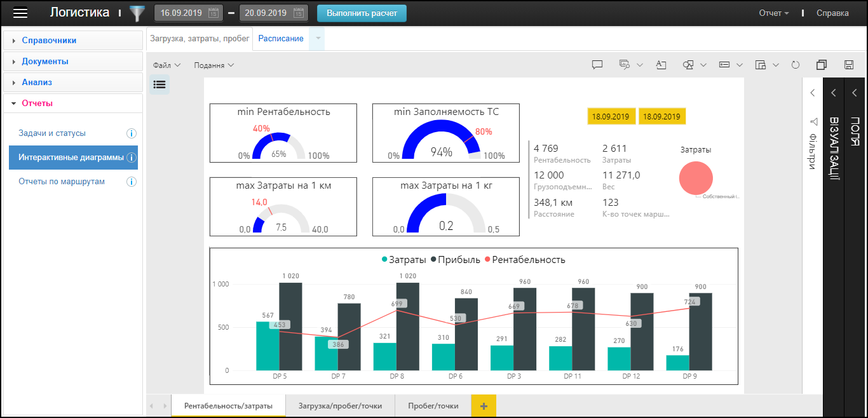This screenshot has height=418, width=868.
Task: Expand the Фільтри pane chevron
Action: (813, 93)
